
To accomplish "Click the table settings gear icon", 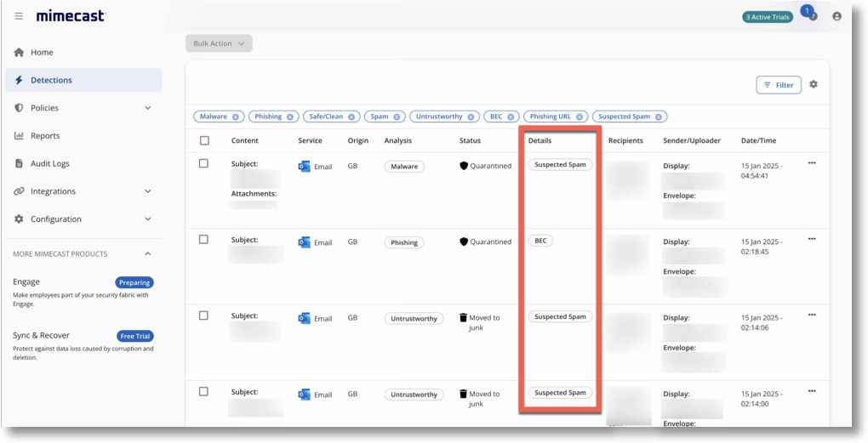I will 814,84.
